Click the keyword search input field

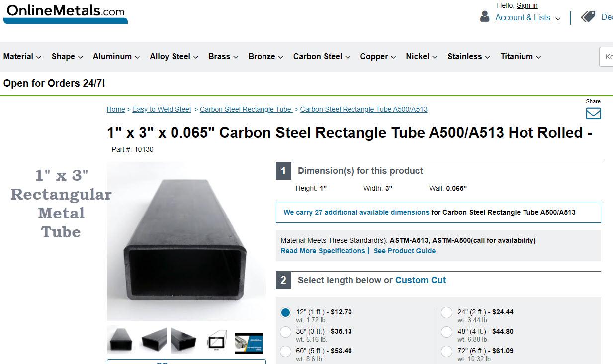(608, 56)
